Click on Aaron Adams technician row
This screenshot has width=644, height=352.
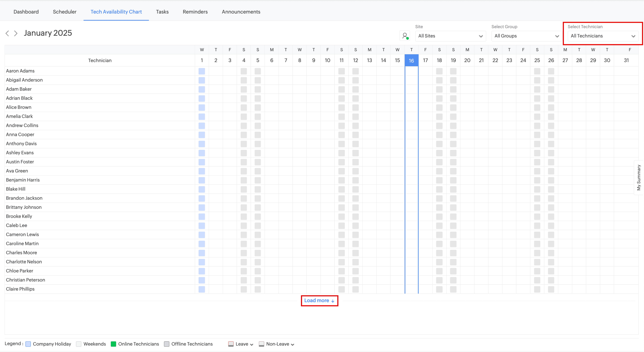pyautogui.click(x=20, y=71)
